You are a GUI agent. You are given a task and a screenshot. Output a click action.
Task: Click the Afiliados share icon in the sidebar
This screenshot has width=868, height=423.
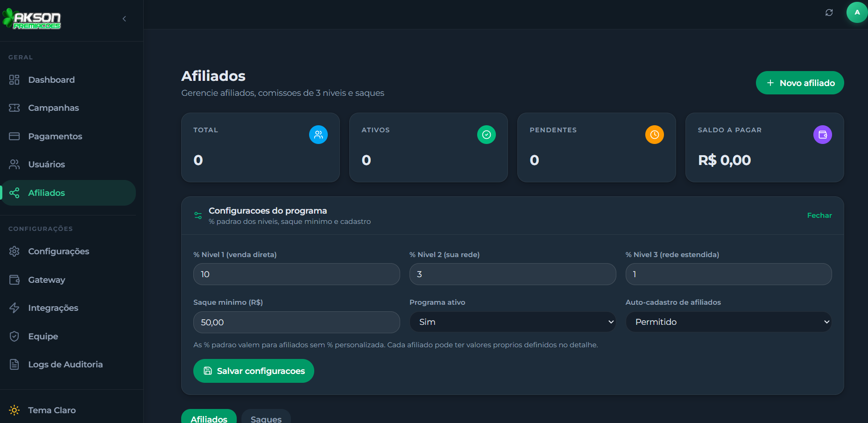(14, 193)
